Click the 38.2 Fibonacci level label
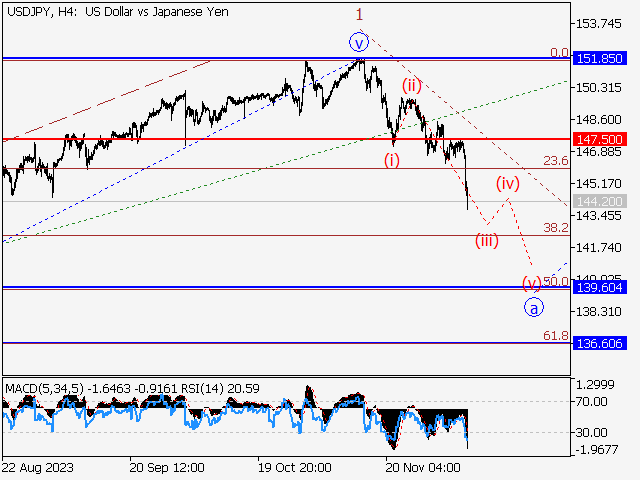 556,228
